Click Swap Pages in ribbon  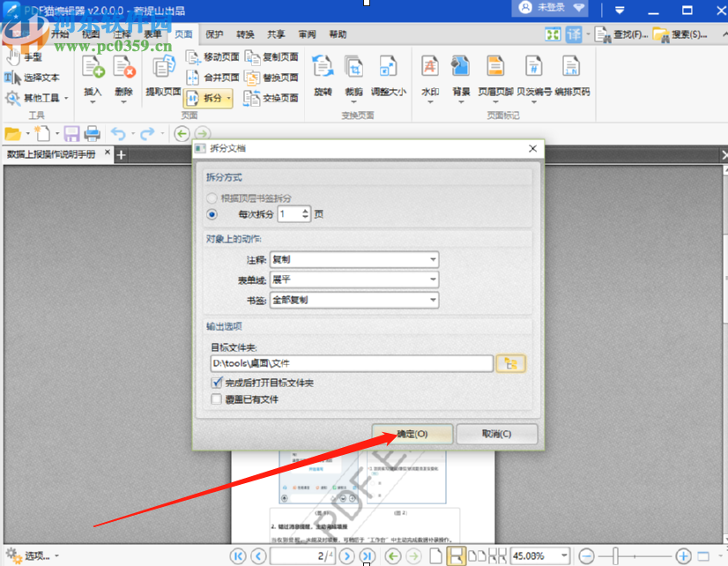(x=271, y=98)
